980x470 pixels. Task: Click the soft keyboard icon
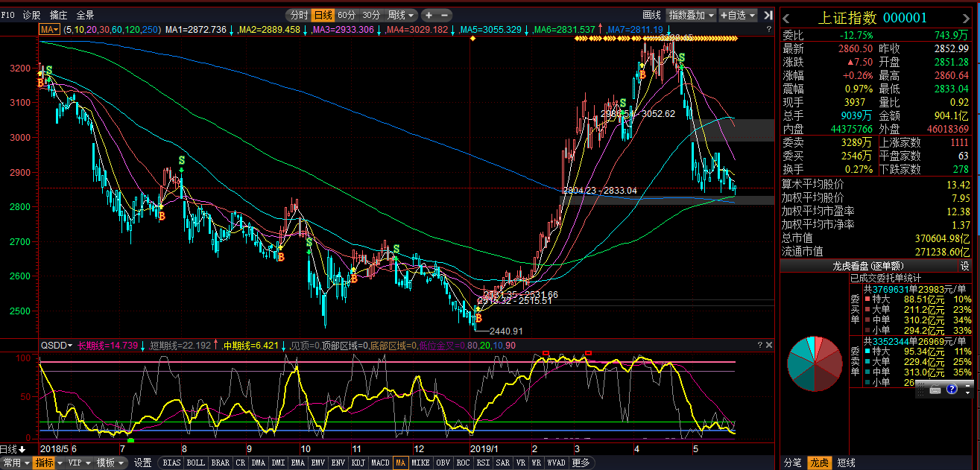(935, 389)
